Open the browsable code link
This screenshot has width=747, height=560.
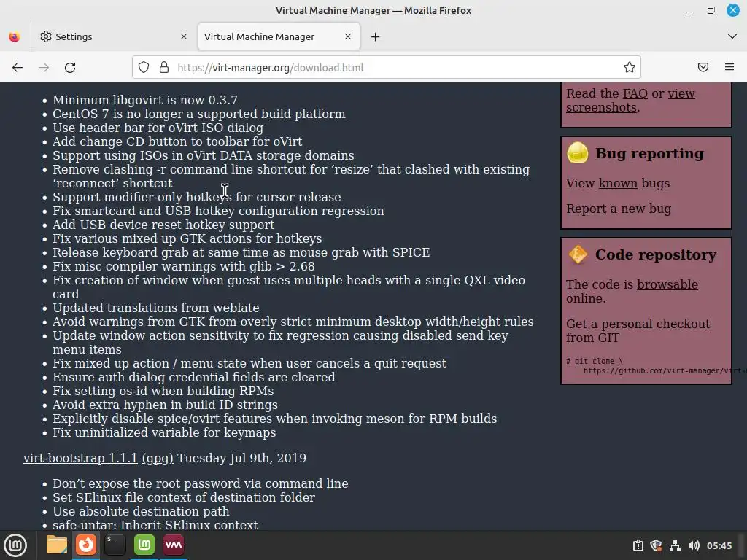point(667,285)
